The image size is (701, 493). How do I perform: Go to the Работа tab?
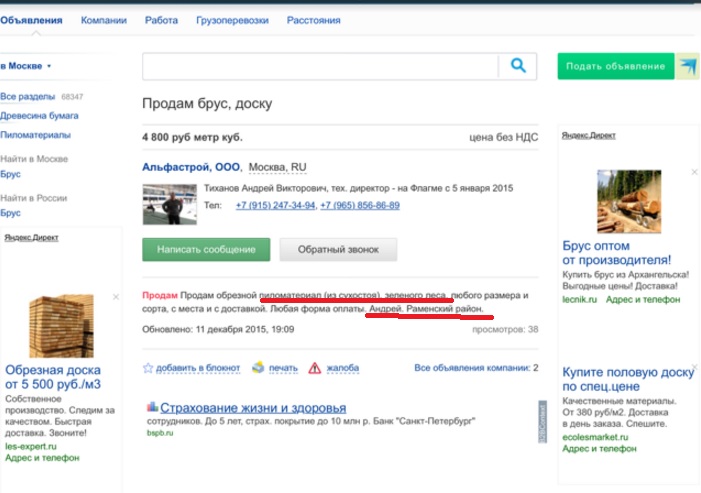point(161,20)
